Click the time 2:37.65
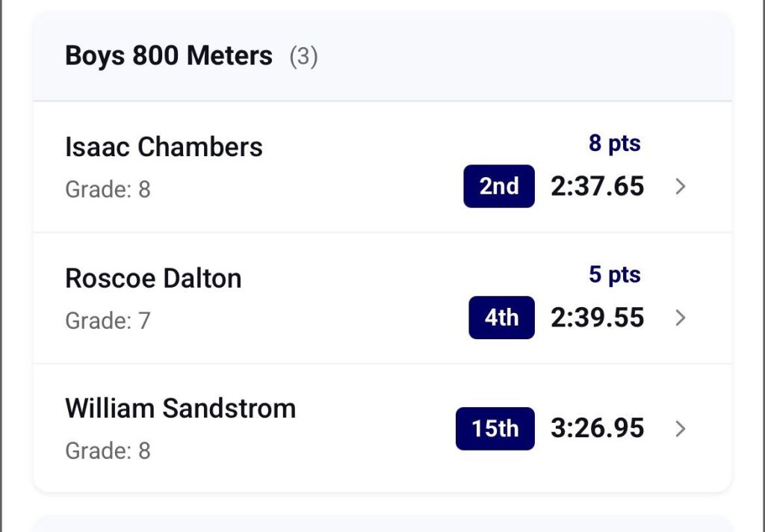765x532 pixels. tap(597, 186)
